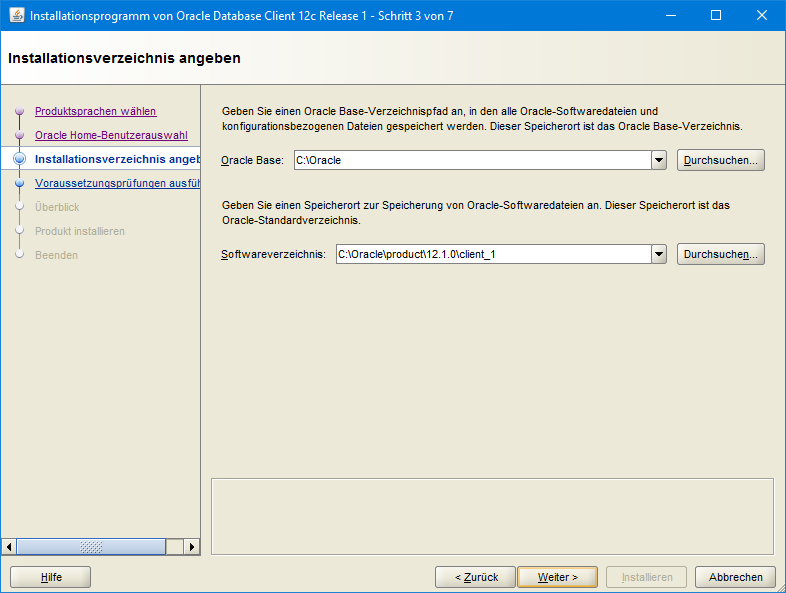Click the Installationsverzeichnis angeben page heading
This screenshot has width=786, height=593.
(124, 58)
